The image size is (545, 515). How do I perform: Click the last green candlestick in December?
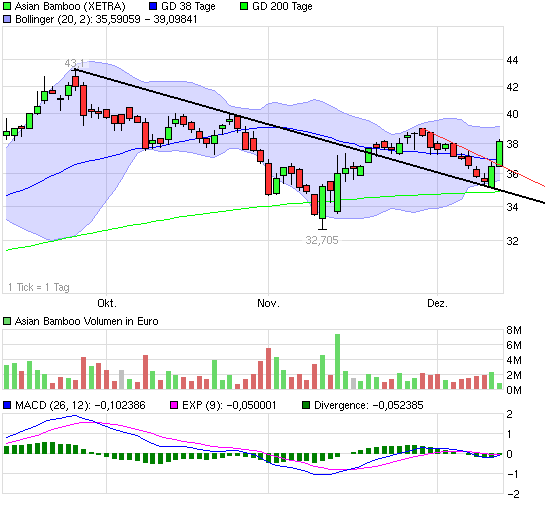coord(499,154)
